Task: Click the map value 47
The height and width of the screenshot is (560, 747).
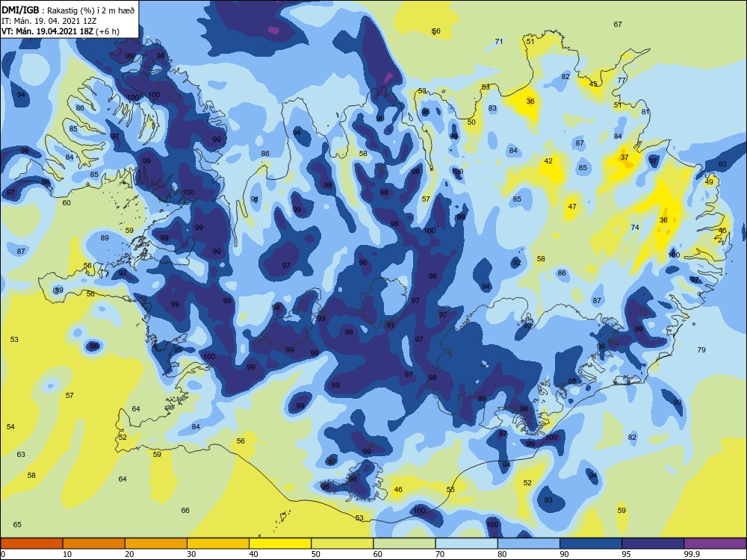Action: (572, 207)
